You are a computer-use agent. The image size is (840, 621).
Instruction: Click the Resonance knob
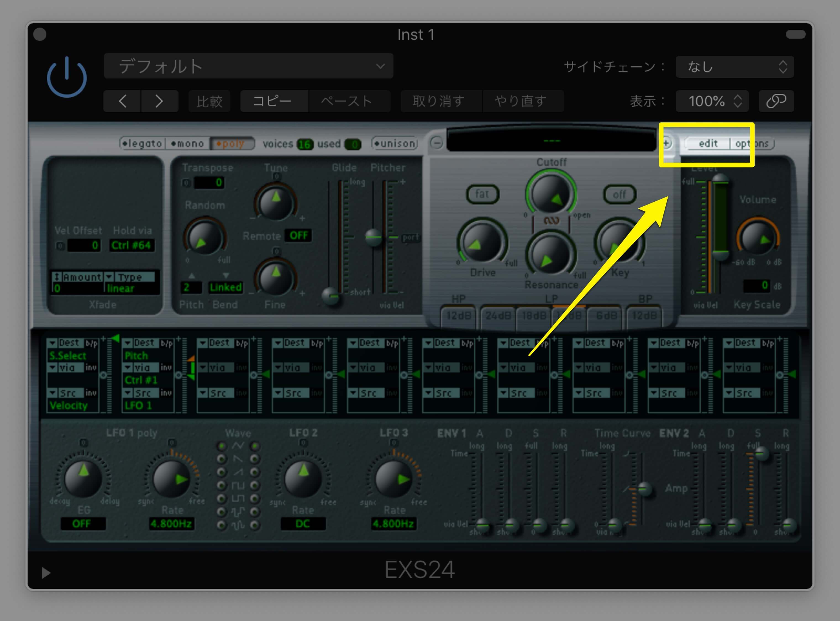551,254
